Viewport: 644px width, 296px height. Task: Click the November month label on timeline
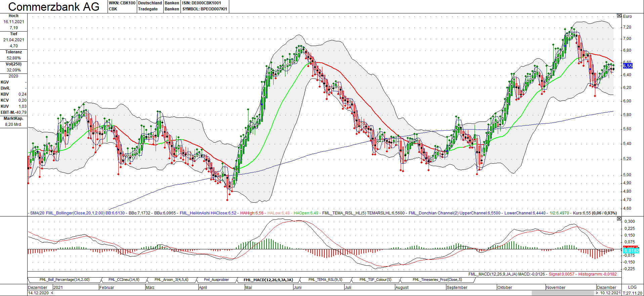tap(556, 287)
